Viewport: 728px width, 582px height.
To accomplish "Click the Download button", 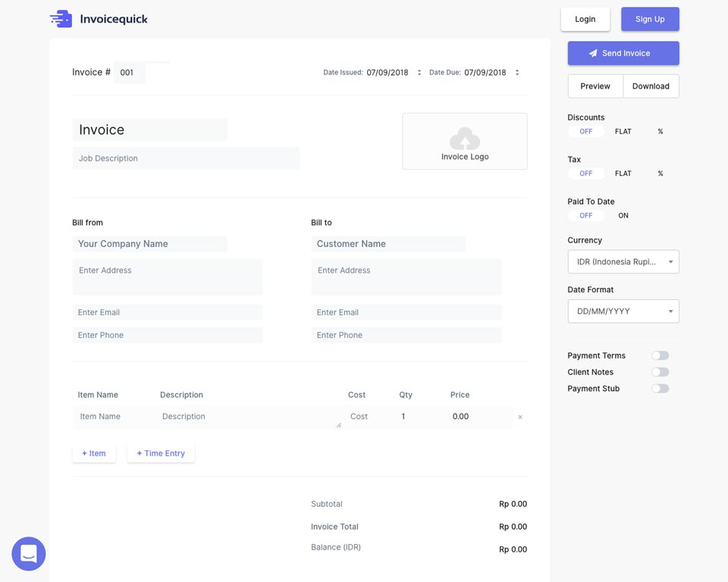I will pyautogui.click(x=651, y=86).
